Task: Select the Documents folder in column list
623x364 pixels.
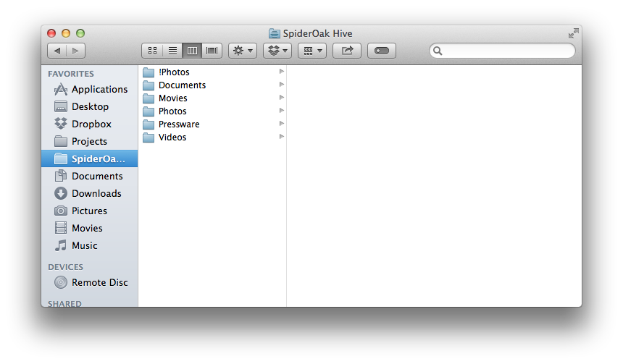Action: (214, 85)
